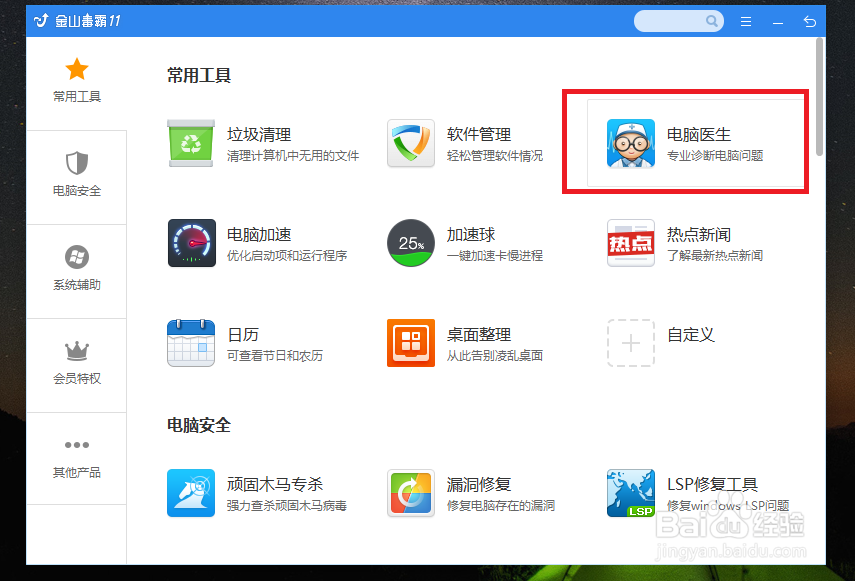855x581 pixels.
Task: Click inside the search input box
Action: coord(670,20)
